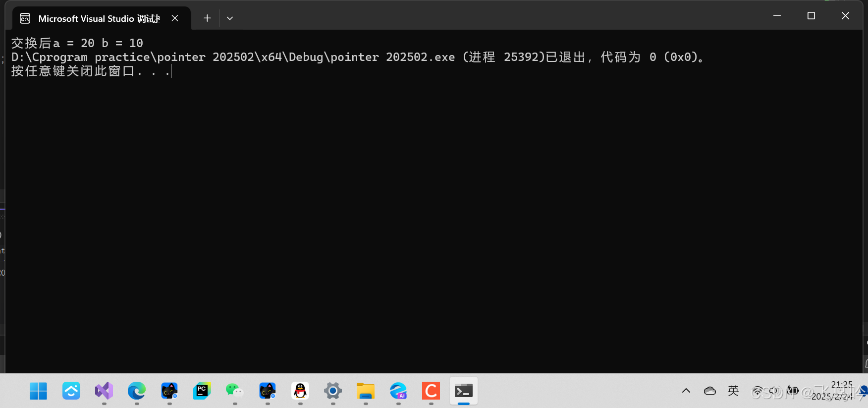The image size is (868, 408).
Task: Click the output line '交换后a = 20 b = 10'
Action: (x=77, y=43)
